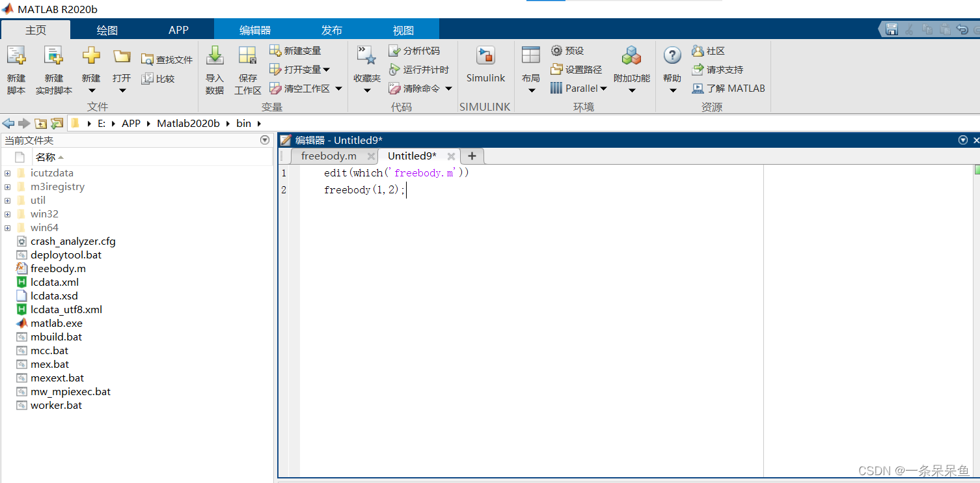Select lcdata.xml in the file list
980x483 pixels.
[55, 283]
